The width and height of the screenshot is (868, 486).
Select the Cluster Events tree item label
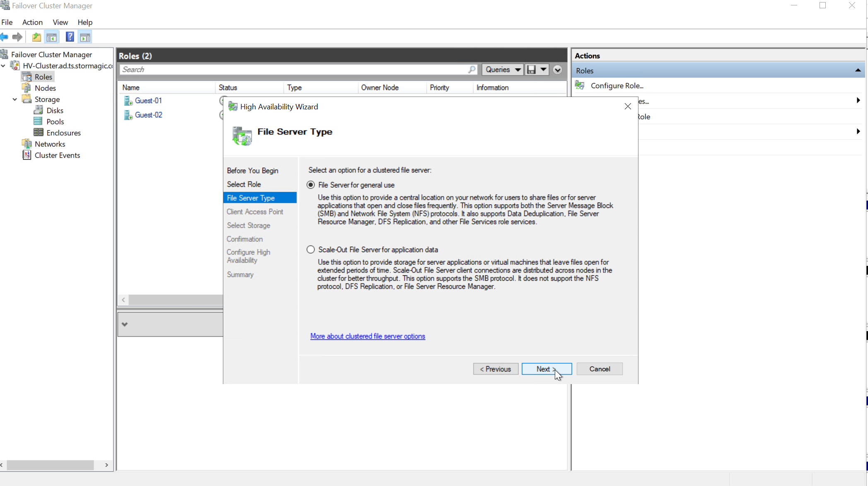[57, 155]
